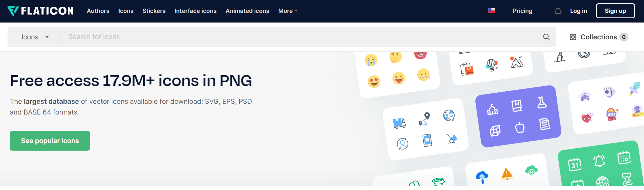Open notifications bell
644x190 pixels.
558,11
